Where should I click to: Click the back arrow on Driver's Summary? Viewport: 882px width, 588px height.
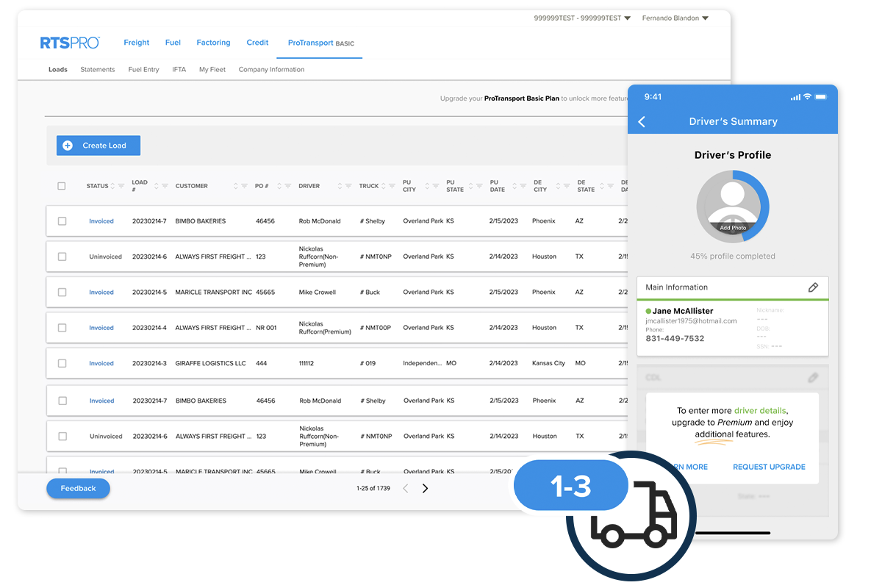[x=642, y=121]
